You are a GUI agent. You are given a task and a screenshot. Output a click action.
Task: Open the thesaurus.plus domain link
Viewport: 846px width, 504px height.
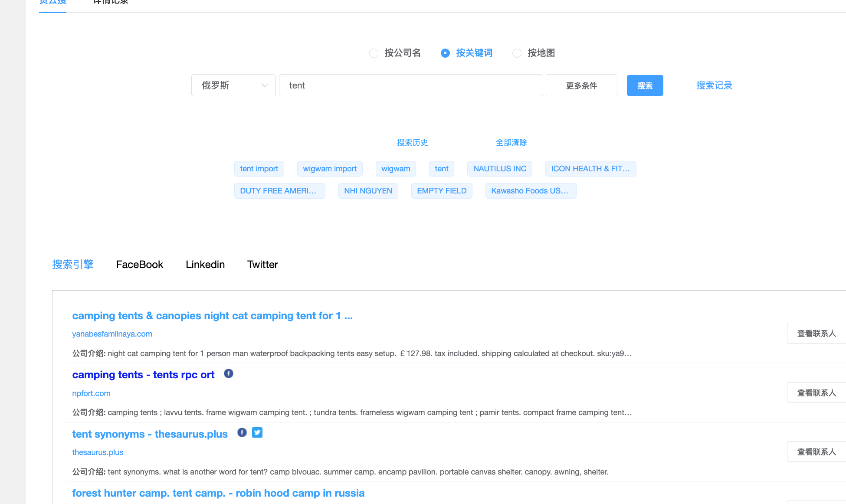click(x=98, y=452)
